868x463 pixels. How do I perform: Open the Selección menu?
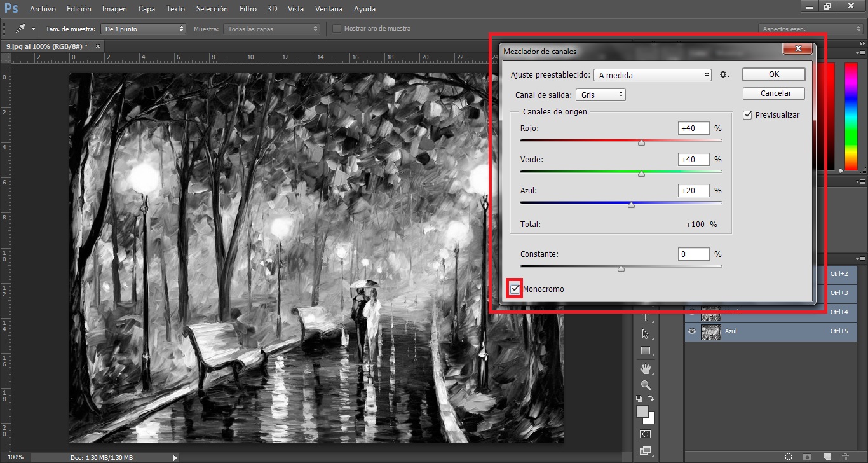point(212,9)
